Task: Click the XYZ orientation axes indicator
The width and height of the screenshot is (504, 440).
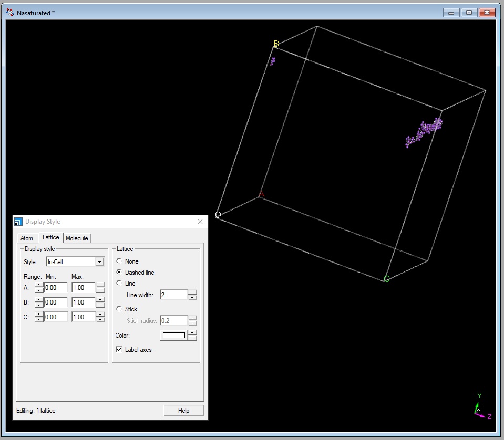Action: pos(482,407)
